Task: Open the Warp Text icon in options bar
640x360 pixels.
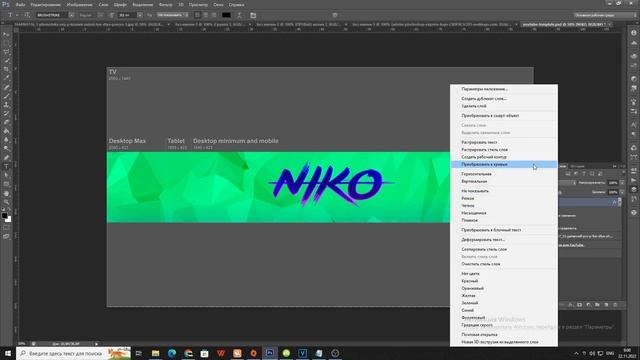Action: [x=239, y=15]
